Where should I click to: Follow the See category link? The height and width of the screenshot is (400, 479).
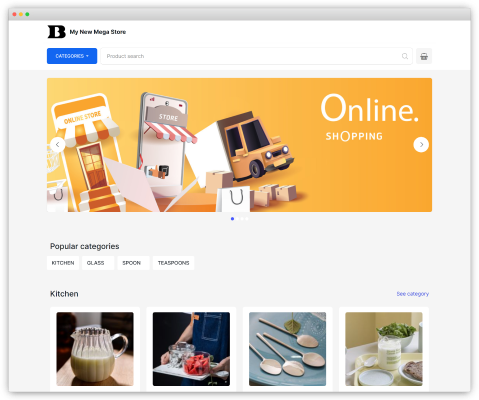[413, 294]
